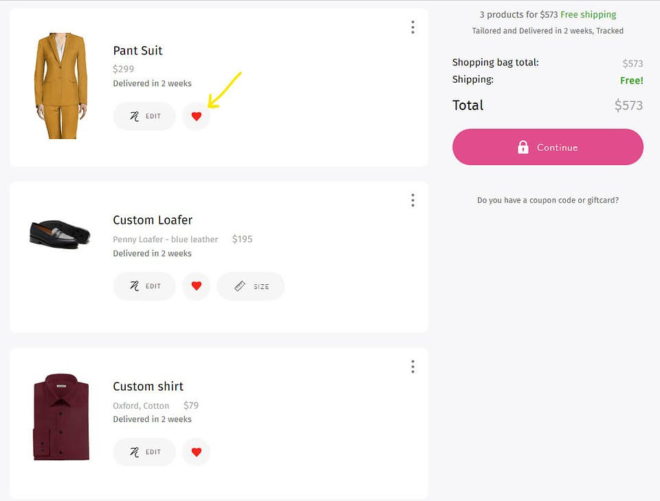Click the Custom shirt product title
Viewport: 660px width, 501px height.
tap(148, 387)
